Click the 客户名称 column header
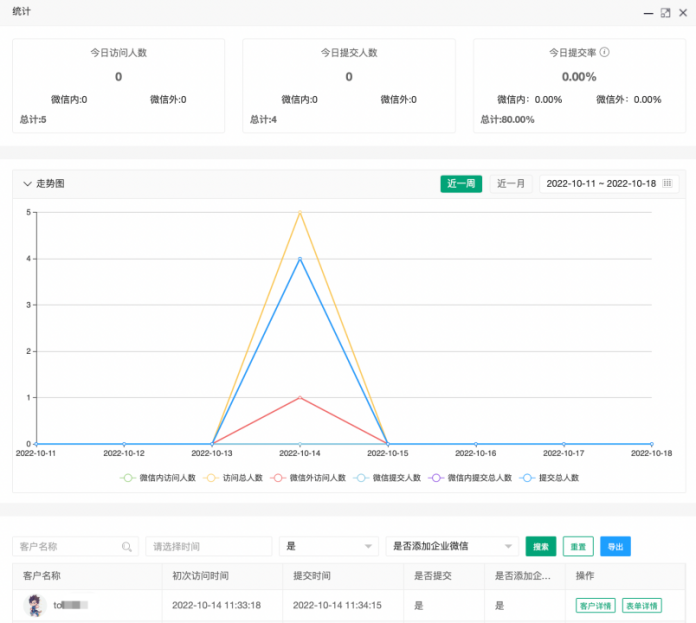 (x=42, y=576)
